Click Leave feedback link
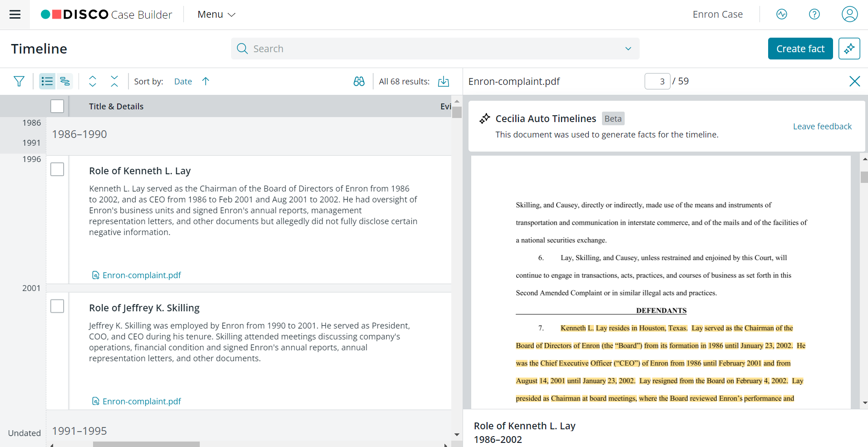868x447 pixels. tap(822, 126)
